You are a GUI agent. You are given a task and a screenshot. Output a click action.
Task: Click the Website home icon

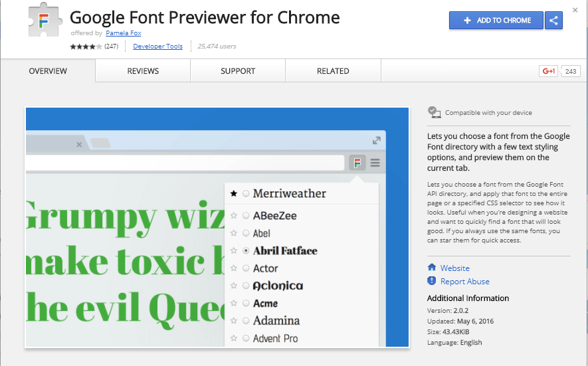coord(432,267)
